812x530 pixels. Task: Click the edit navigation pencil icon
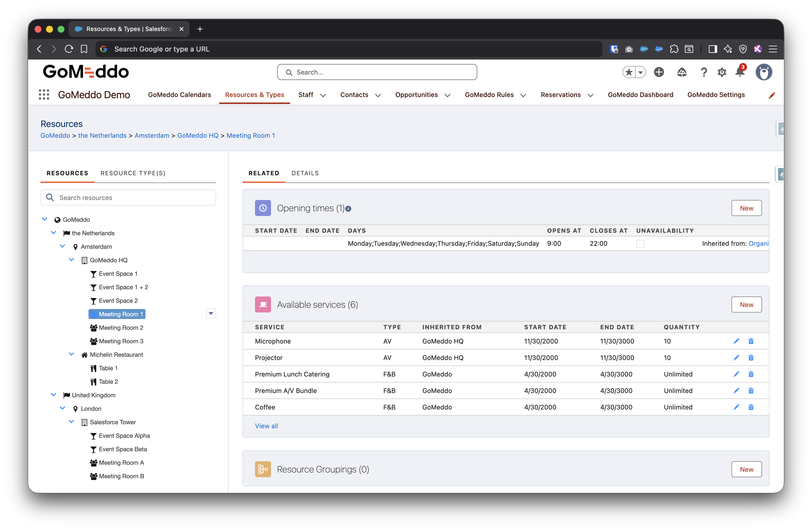pyautogui.click(x=772, y=95)
